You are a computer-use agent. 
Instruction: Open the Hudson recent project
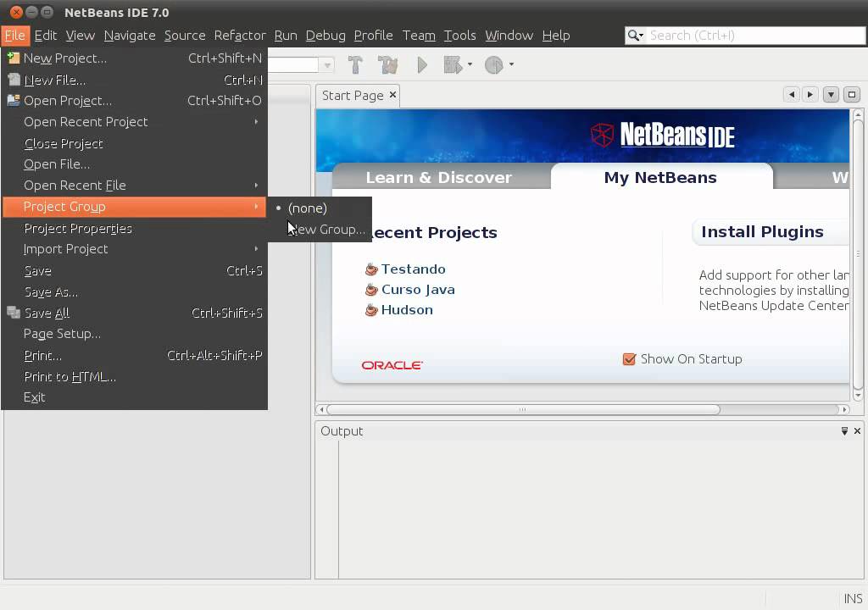click(407, 310)
